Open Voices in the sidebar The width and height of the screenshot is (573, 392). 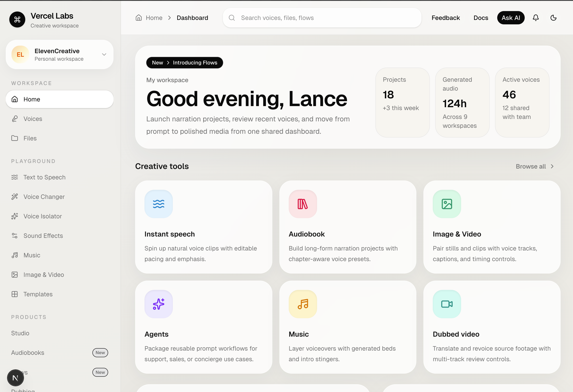coord(33,119)
